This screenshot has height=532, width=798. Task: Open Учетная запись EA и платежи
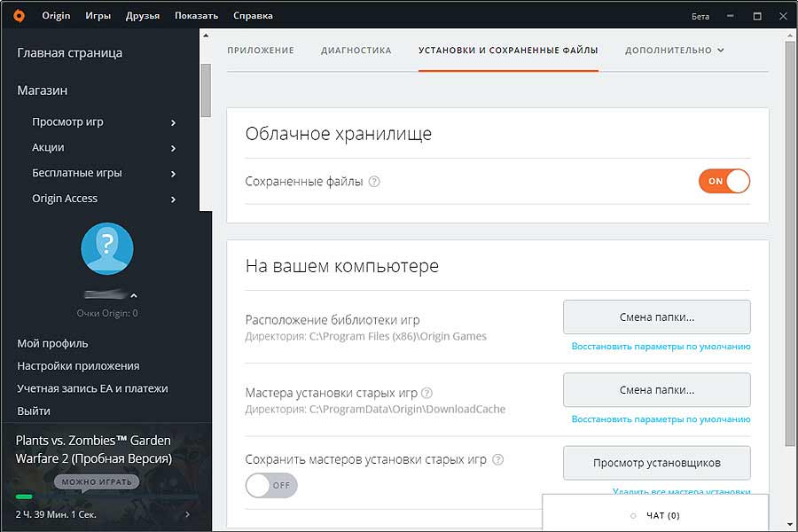92,388
